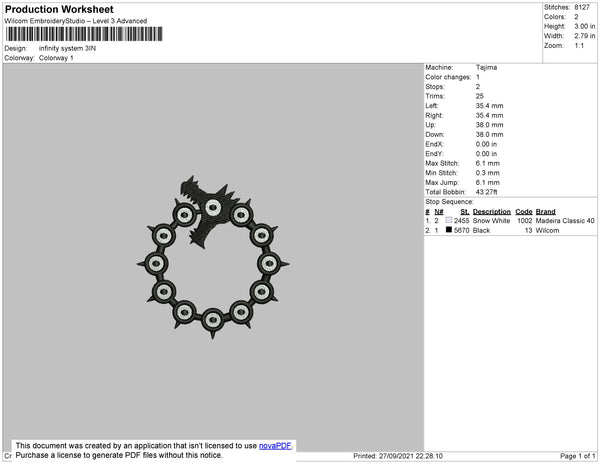600x464 pixels.
Task: Click the thread code "1002"
Action: [x=525, y=221]
